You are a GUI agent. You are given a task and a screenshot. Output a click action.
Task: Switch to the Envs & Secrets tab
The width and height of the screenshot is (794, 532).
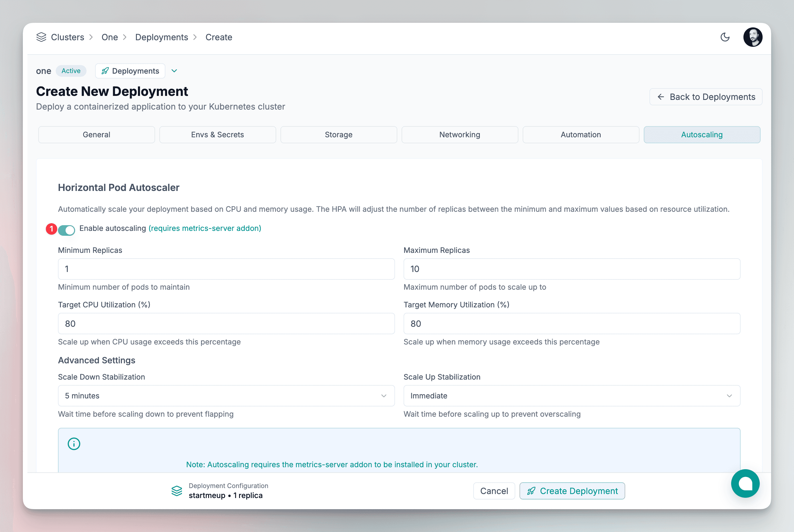point(218,135)
